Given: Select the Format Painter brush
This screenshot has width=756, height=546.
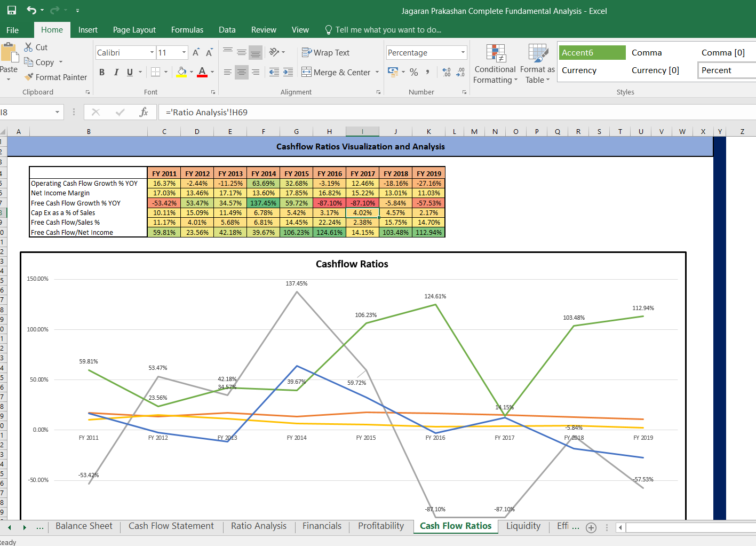Looking at the screenshot, I should click(x=29, y=77).
